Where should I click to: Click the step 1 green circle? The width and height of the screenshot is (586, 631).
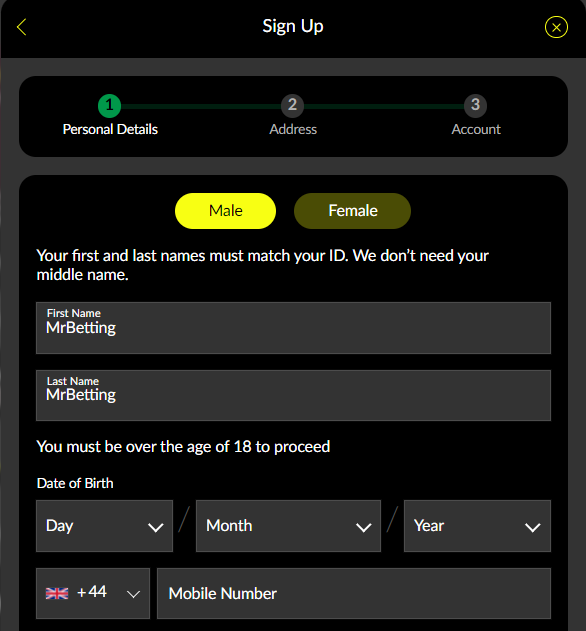point(109,106)
